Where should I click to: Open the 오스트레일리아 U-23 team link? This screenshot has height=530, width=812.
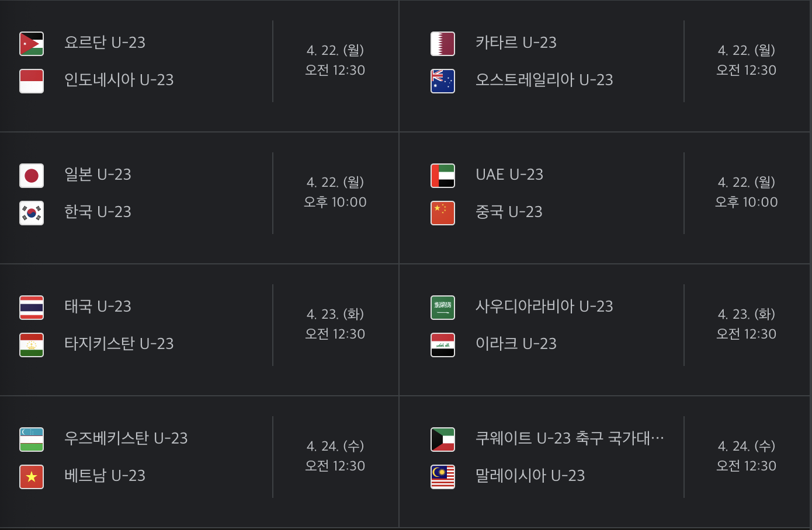[x=544, y=80]
